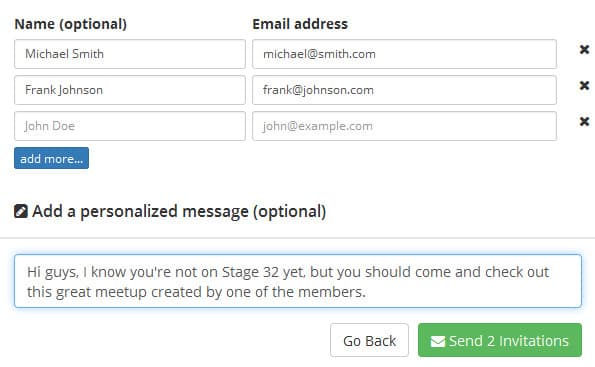Focus the Frank Johnson name field
The height and width of the screenshot is (367, 595).
coord(130,90)
